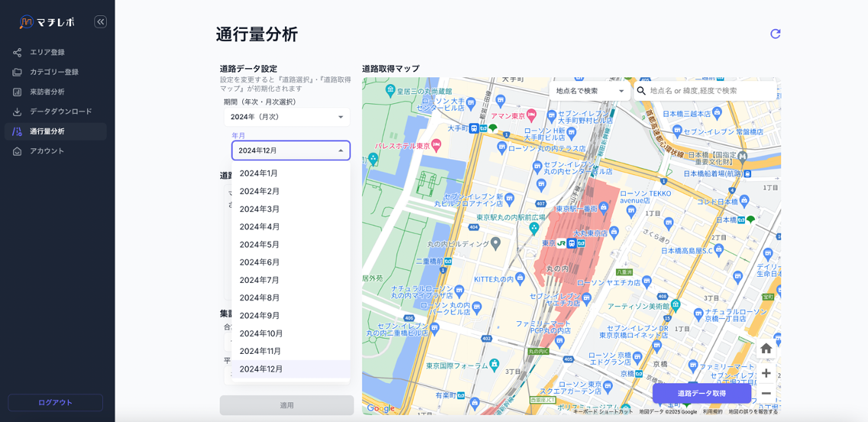Click the 通行量分析 road icon
Viewport: 868px width, 422px height.
click(17, 131)
